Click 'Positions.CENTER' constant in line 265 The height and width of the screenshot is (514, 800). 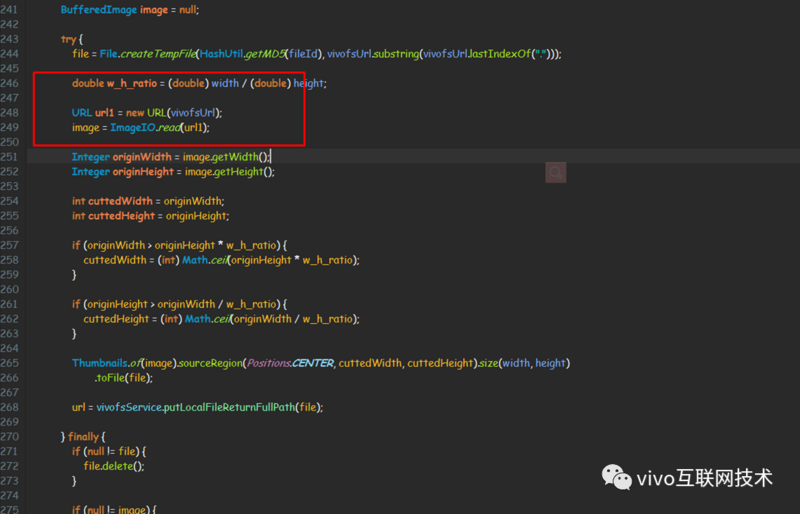pyautogui.click(x=290, y=363)
